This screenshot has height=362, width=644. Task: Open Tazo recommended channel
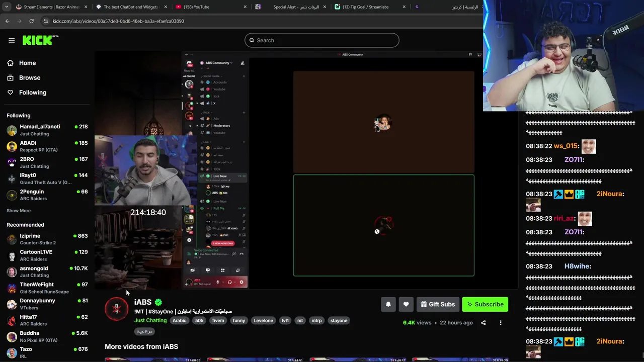[47, 352]
